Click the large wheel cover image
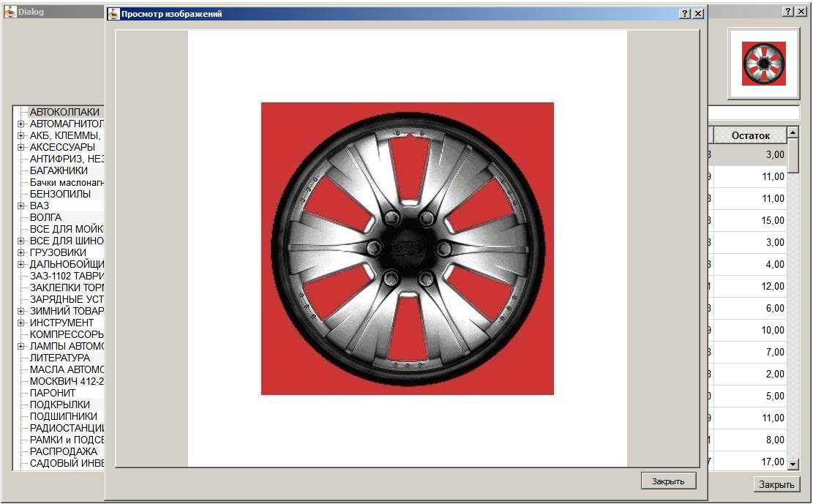The image size is (813, 504). click(x=408, y=249)
